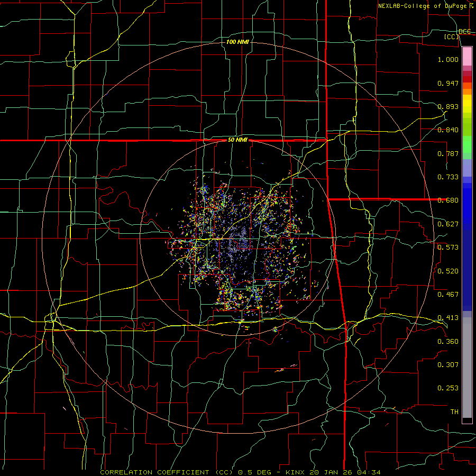Click the 100 NMI range ring label
Screen dimensions: 476x476
[x=237, y=42]
